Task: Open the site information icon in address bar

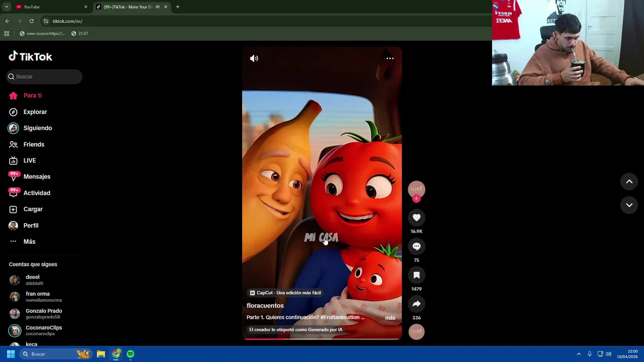Action: point(46,21)
